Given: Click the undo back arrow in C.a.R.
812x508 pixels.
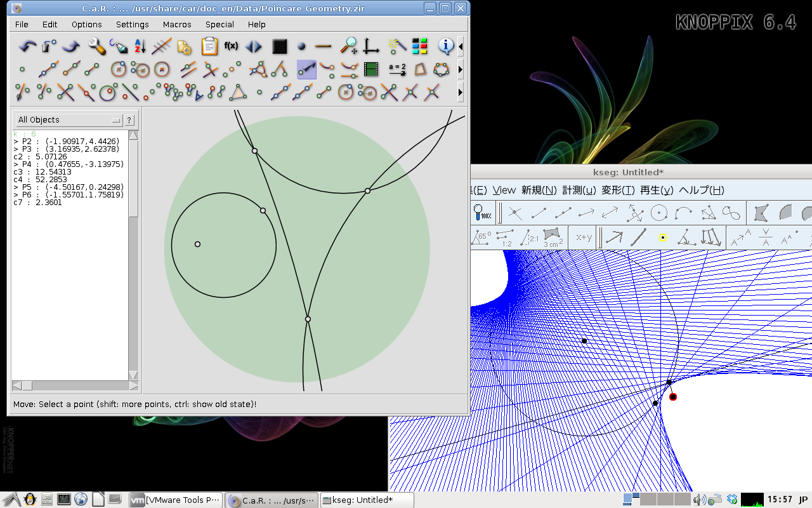Looking at the screenshot, I should [27, 46].
